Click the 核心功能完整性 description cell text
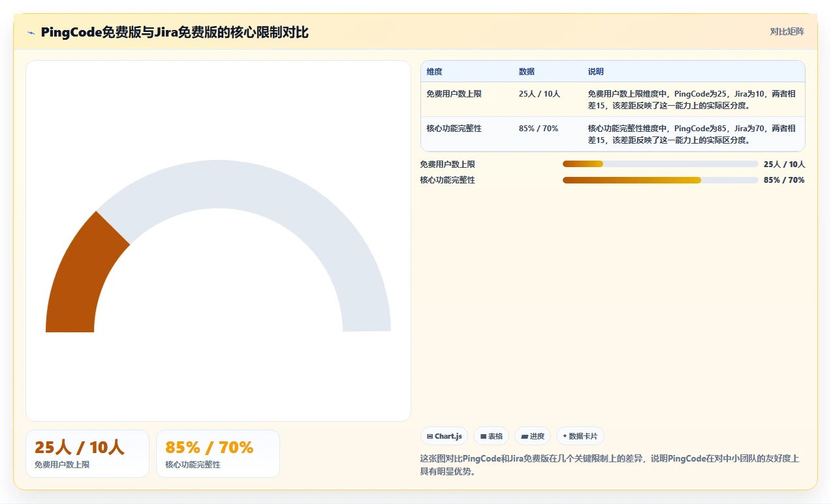The width and height of the screenshot is (831, 504). pyautogui.click(x=691, y=134)
